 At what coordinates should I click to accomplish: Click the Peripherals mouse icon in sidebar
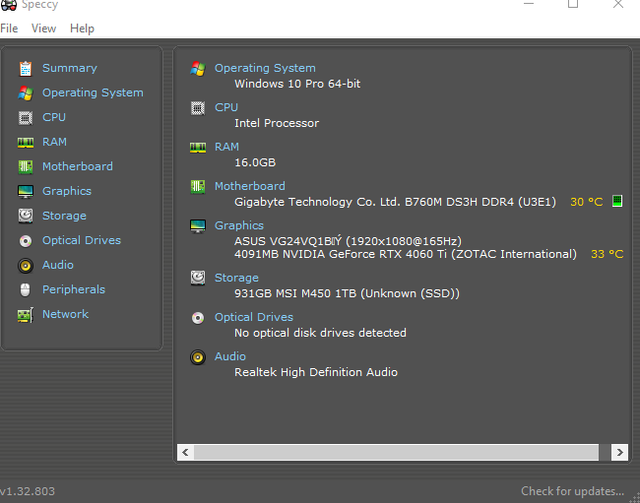coord(25,290)
